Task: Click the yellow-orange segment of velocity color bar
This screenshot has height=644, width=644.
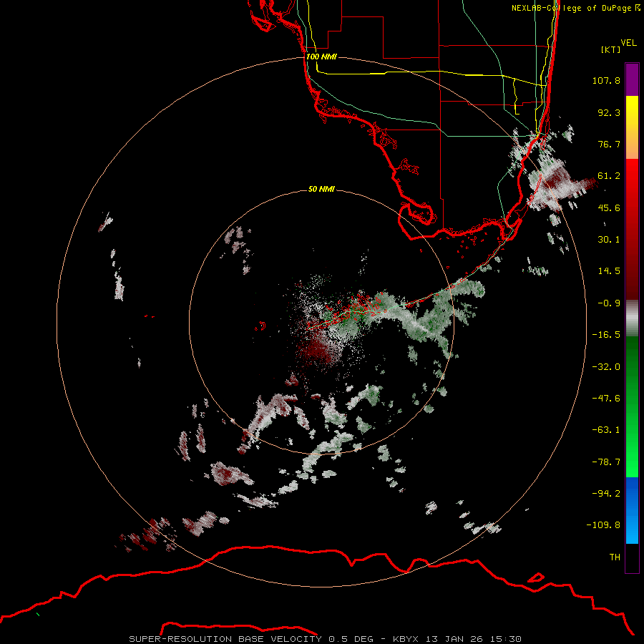Action: tap(632, 127)
